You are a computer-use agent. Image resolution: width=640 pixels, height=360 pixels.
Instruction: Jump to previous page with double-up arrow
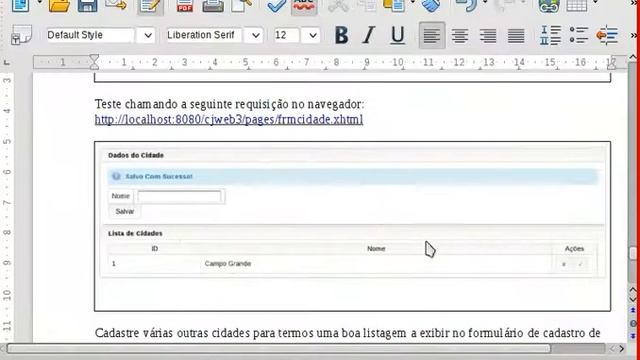pos(633,311)
